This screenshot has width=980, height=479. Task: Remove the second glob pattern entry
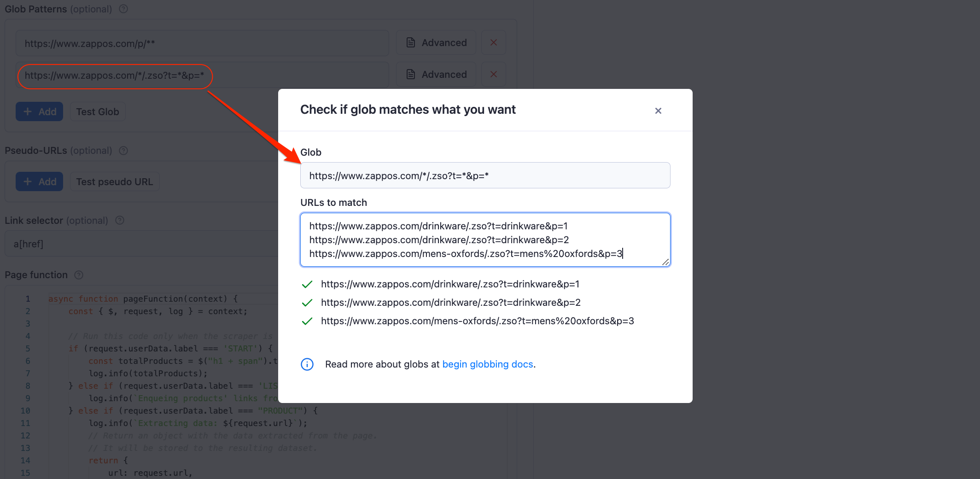point(493,74)
